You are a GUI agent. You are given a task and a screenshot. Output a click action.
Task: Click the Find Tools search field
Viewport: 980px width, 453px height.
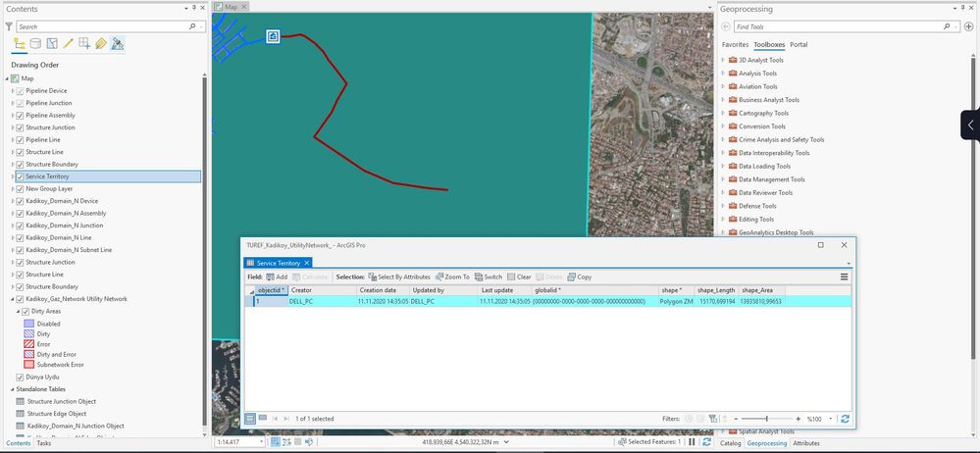[838, 26]
